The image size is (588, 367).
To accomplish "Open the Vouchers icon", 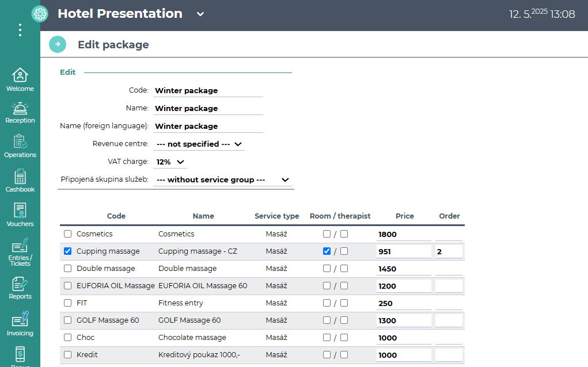I will pyautogui.click(x=20, y=211).
